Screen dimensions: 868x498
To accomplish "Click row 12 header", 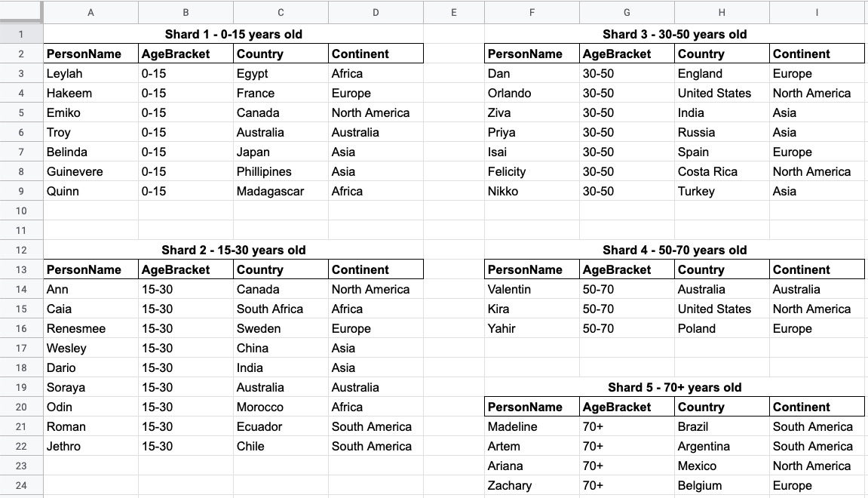I will click(x=21, y=250).
